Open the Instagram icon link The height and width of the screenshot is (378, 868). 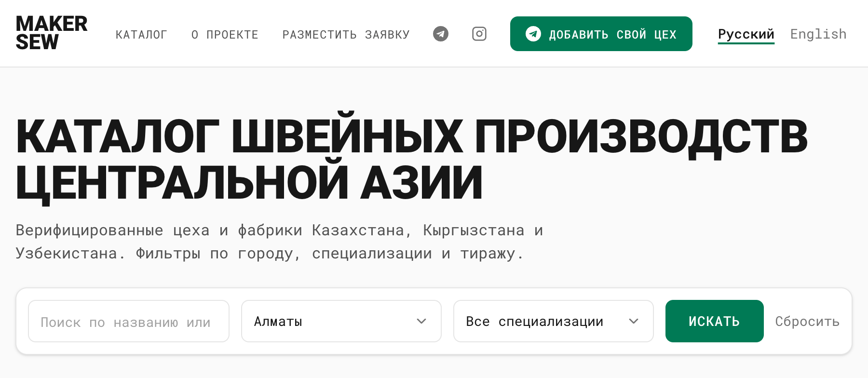click(x=479, y=34)
